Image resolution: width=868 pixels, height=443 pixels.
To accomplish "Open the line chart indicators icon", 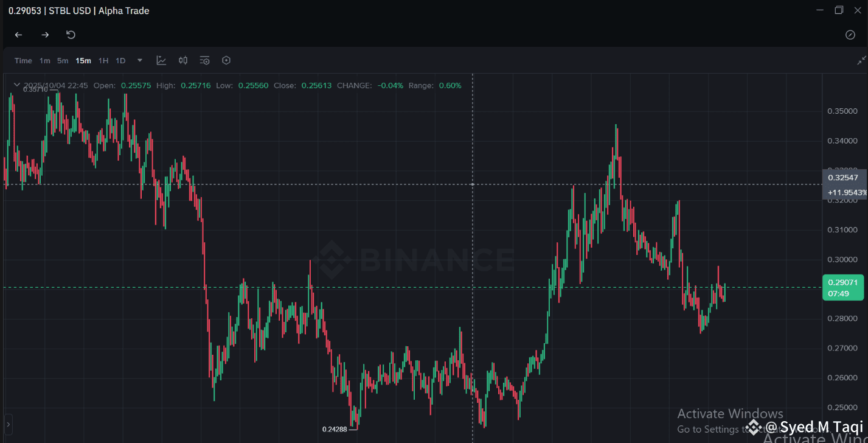I will click(x=161, y=60).
